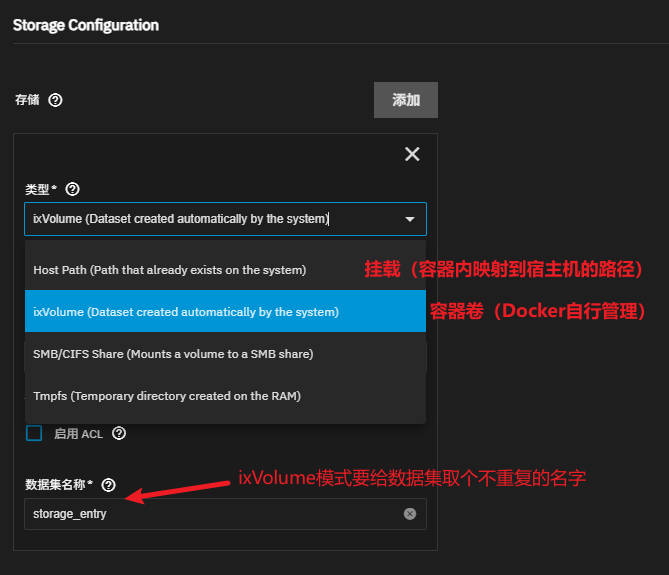Click the 数据集名称 field label
Image resolution: width=669 pixels, height=575 pixels.
point(58,485)
